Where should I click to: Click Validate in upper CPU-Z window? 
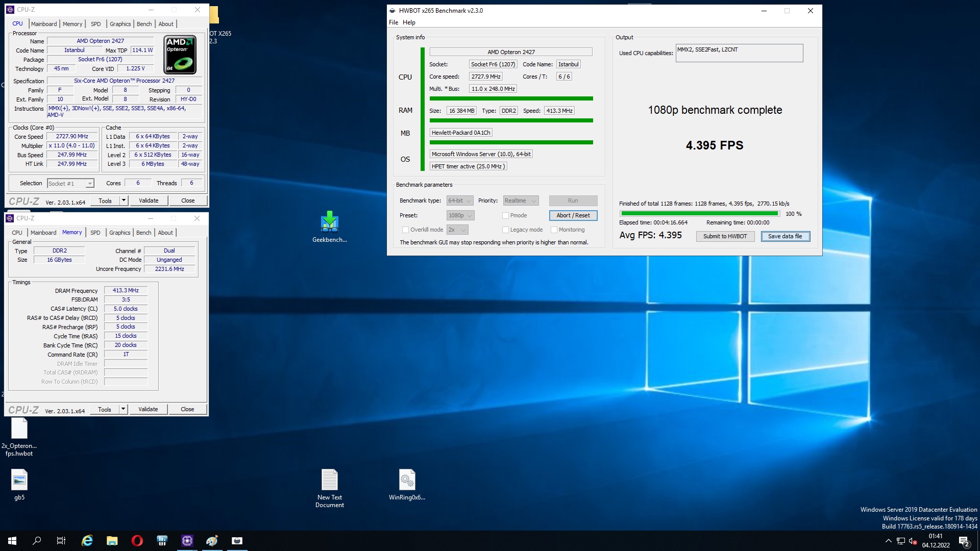click(x=149, y=201)
